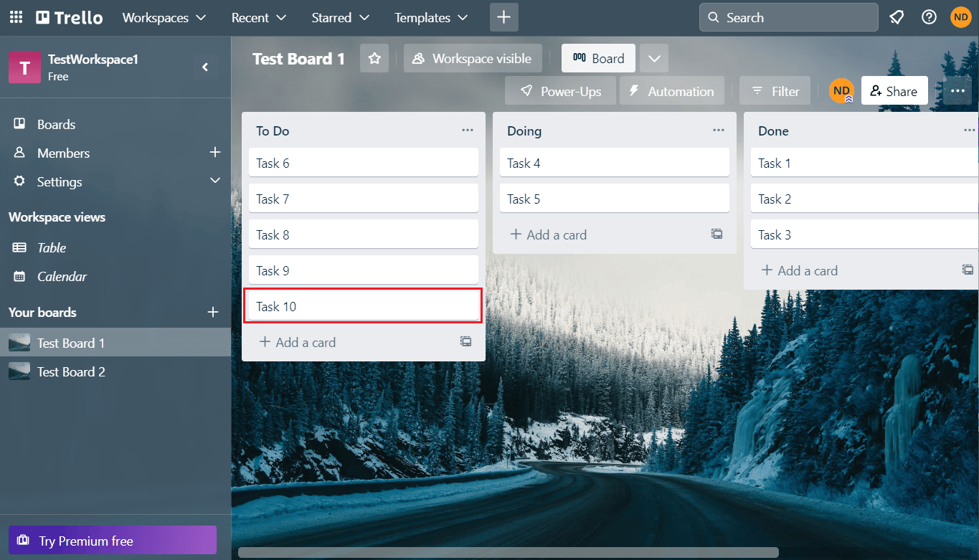
Task: Open the board menu ellipsis
Action: click(957, 91)
